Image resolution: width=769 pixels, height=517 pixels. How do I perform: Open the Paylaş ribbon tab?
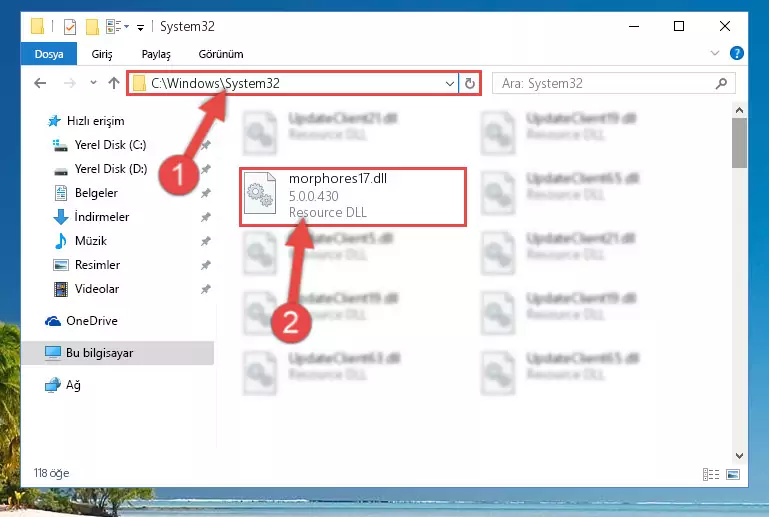tap(156, 54)
